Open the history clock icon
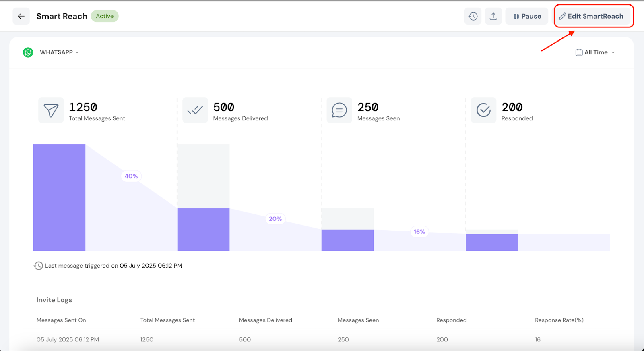The width and height of the screenshot is (644, 351). [x=473, y=16]
